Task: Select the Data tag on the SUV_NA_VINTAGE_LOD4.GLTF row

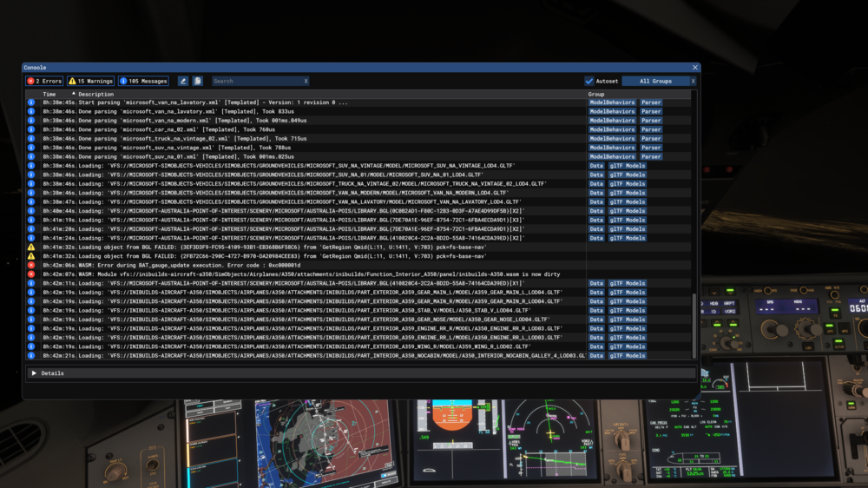Action: [596, 166]
